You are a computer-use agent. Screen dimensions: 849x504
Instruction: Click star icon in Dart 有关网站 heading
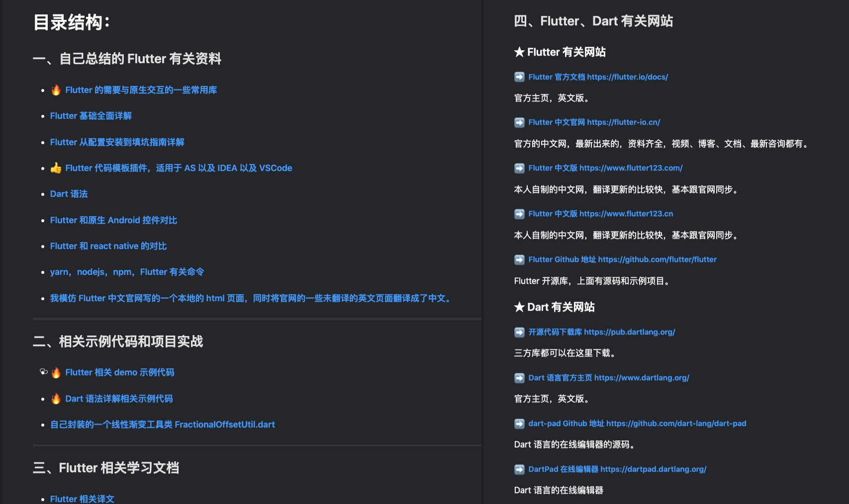coord(519,307)
